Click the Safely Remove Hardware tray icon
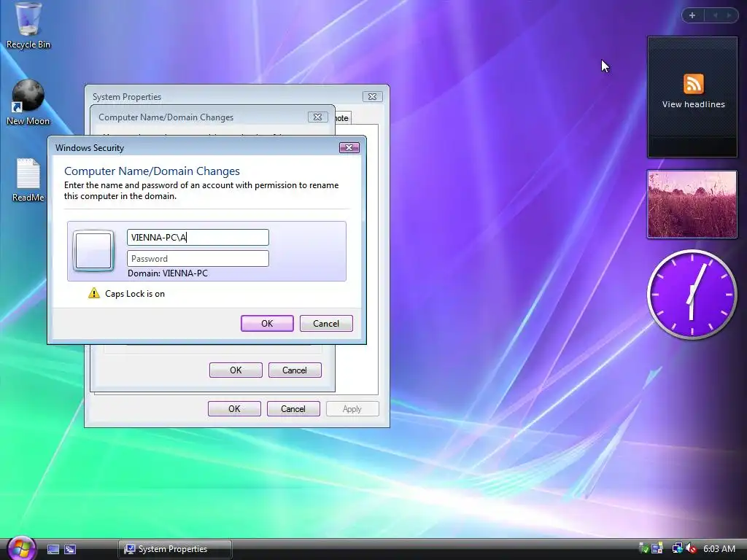747x560 pixels. click(643, 548)
